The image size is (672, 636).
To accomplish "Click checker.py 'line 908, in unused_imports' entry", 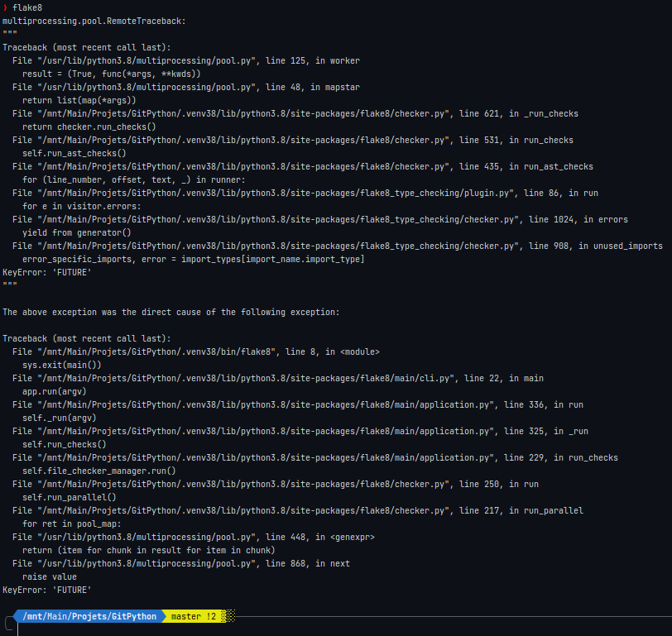I will click(x=338, y=246).
